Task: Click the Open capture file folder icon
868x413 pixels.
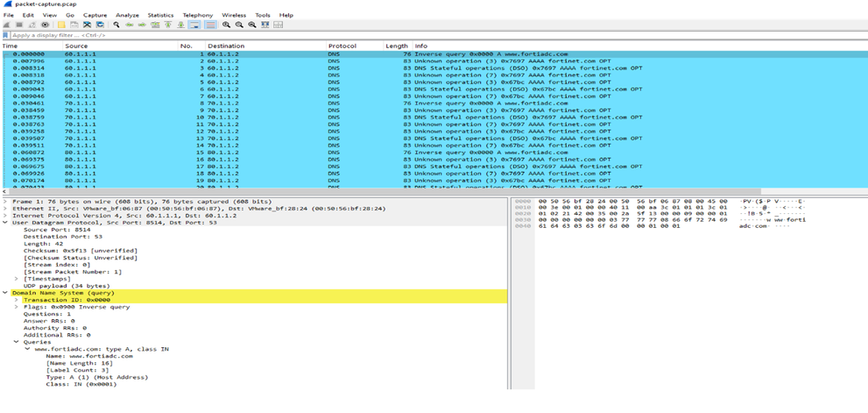Action: [61, 25]
